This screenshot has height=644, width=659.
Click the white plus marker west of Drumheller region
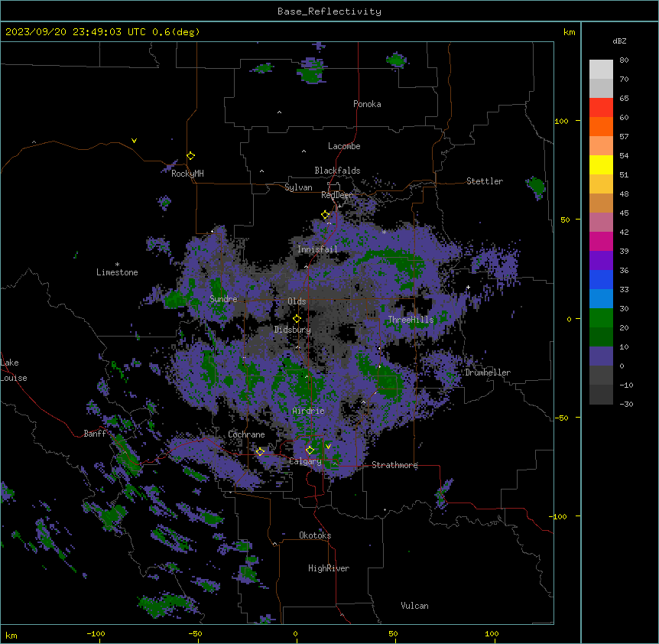[x=468, y=287]
